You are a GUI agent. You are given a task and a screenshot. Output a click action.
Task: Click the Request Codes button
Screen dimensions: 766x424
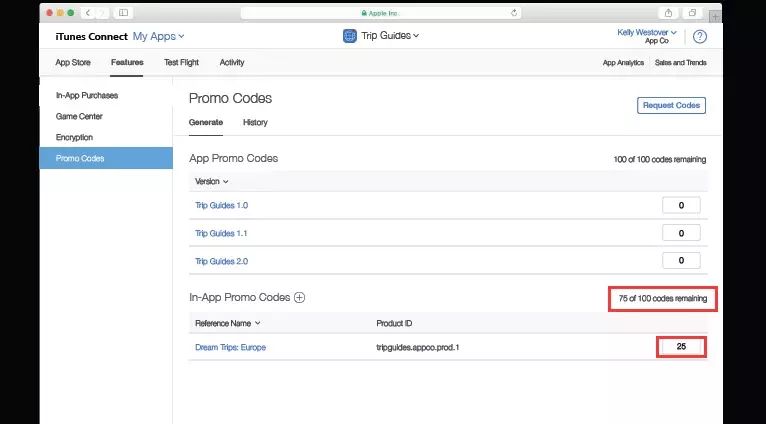pyautogui.click(x=671, y=106)
